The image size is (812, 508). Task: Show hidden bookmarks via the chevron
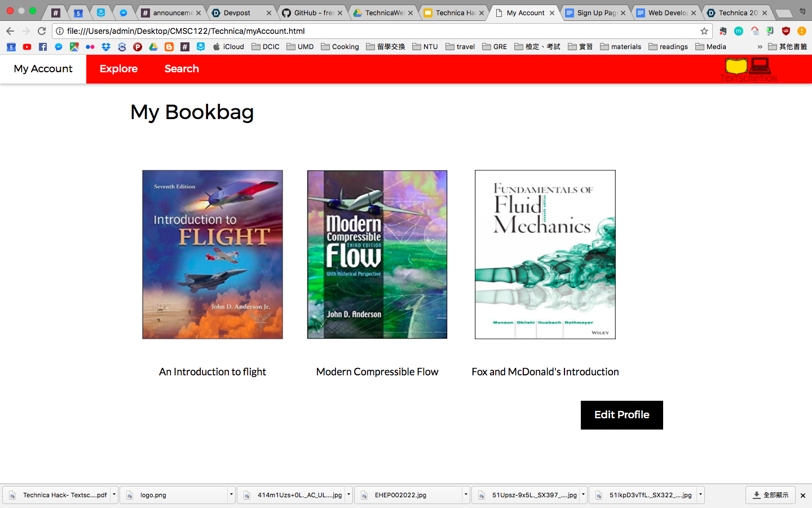pos(760,47)
